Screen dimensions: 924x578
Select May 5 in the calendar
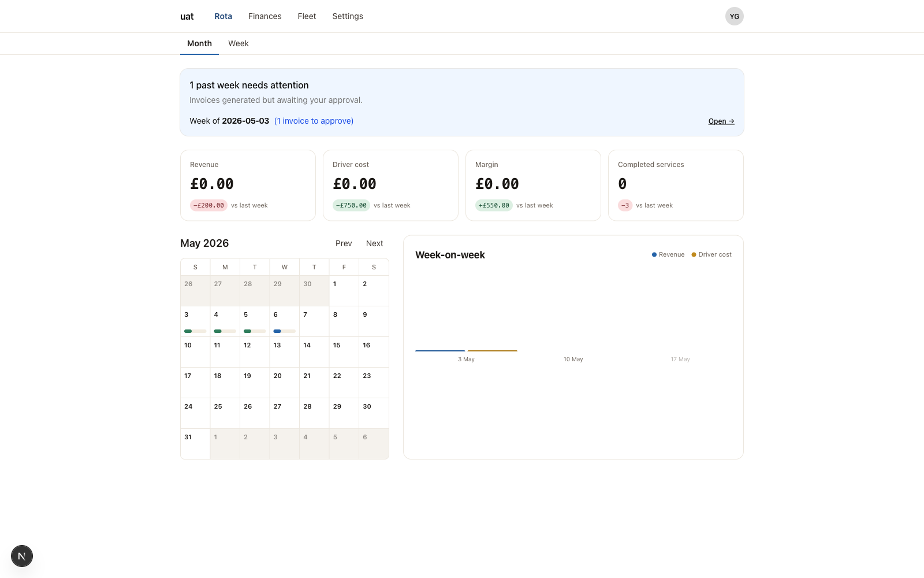coord(255,321)
